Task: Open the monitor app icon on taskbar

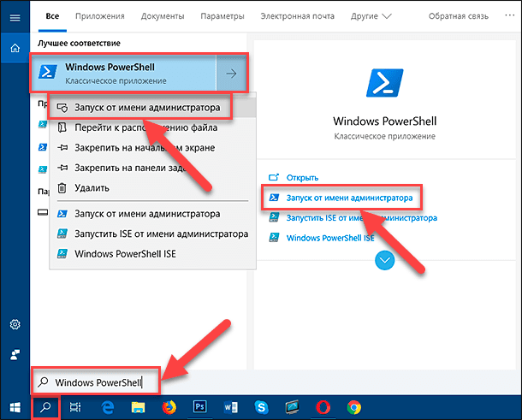Action: pyautogui.click(x=293, y=407)
